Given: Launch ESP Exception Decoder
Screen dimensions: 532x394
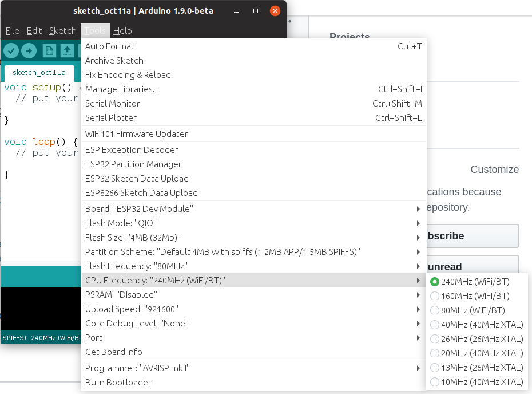Looking at the screenshot, I should [x=253, y=150].
